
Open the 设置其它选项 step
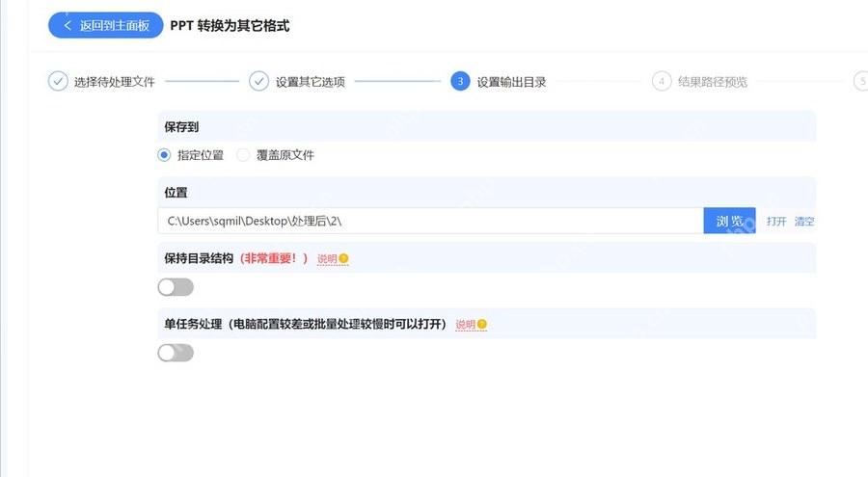(311, 82)
